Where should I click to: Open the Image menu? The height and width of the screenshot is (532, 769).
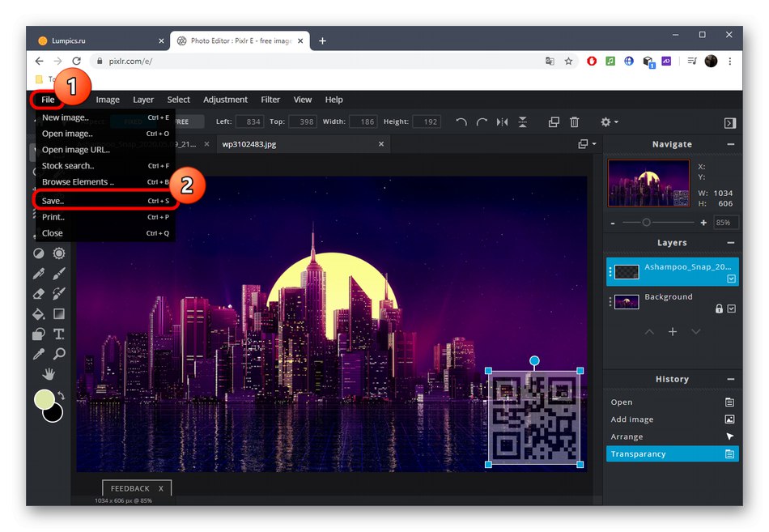(108, 100)
